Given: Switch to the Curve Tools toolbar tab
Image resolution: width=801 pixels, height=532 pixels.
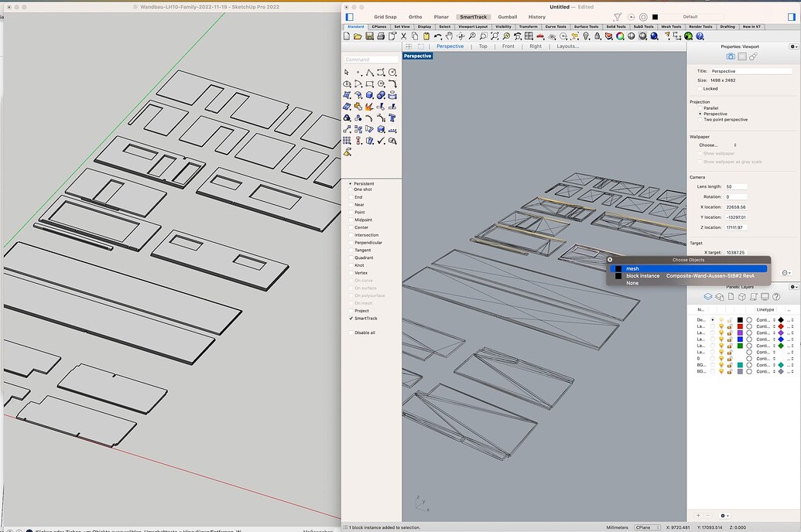Looking at the screenshot, I should point(556,26).
